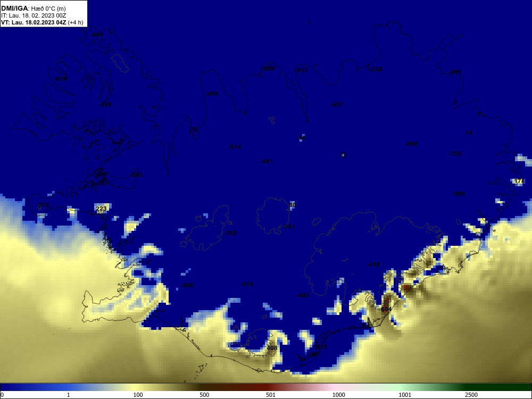The width and height of the screenshot is (532, 399).
Task: Click the -514 map value
Action: pos(235,147)
